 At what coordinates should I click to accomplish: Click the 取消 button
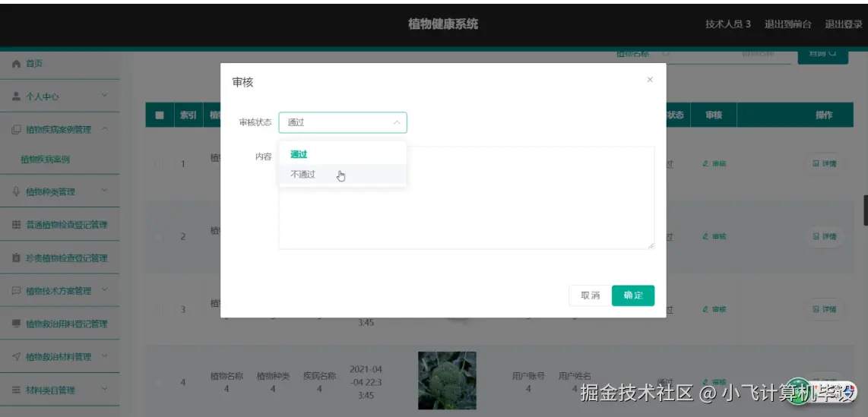(590, 295)
